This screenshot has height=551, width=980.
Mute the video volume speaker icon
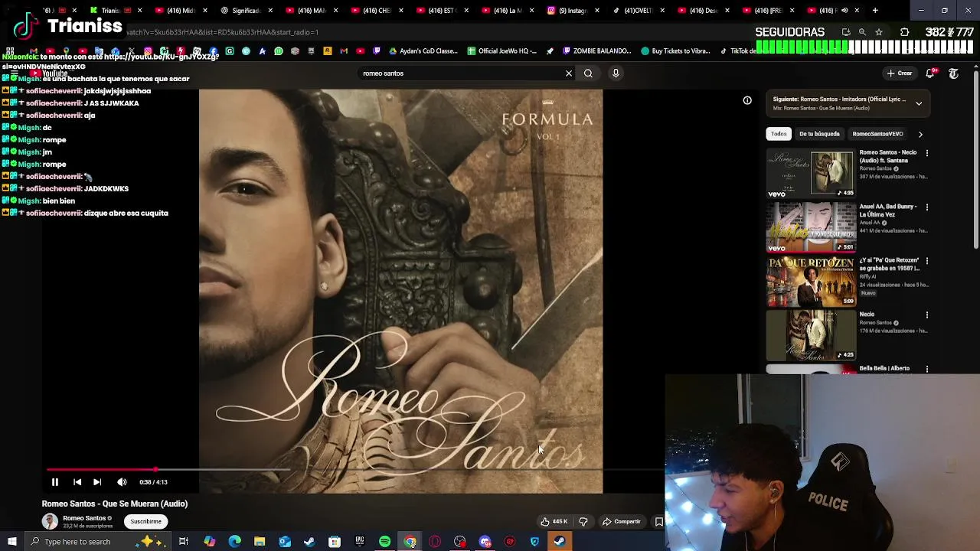pos(122,482)
